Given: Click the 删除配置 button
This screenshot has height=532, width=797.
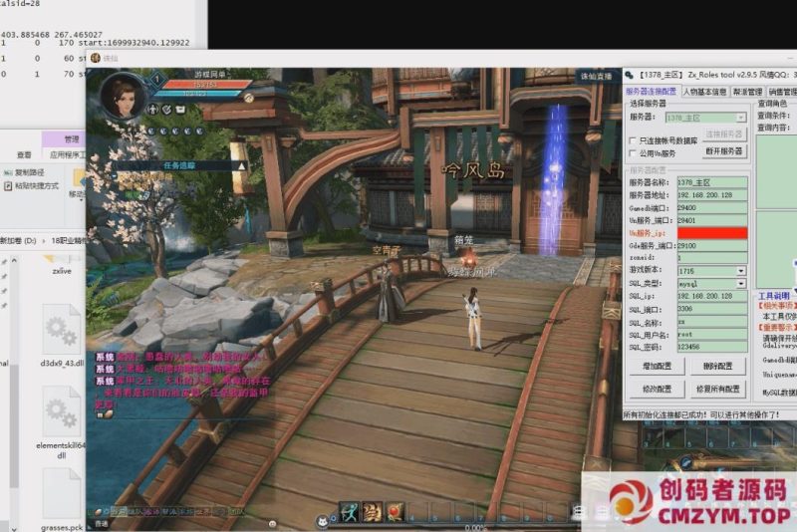Looking at the screenshot, I should (717, 366).
